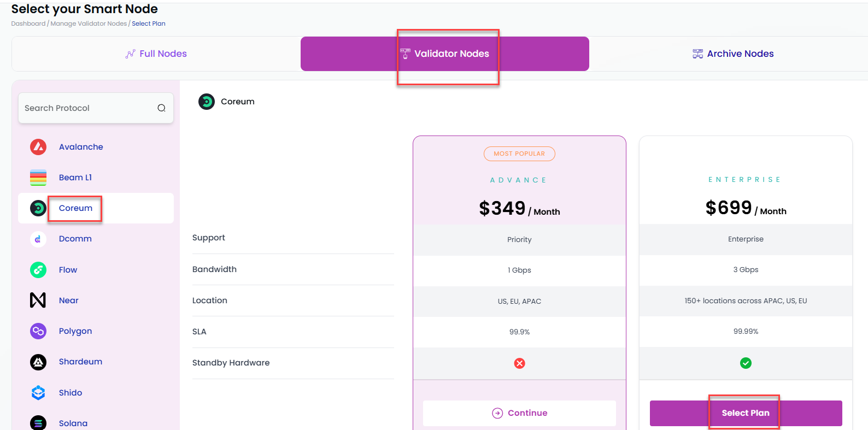
Task: Click the search magnifier icon
Action: click(161, 108)
